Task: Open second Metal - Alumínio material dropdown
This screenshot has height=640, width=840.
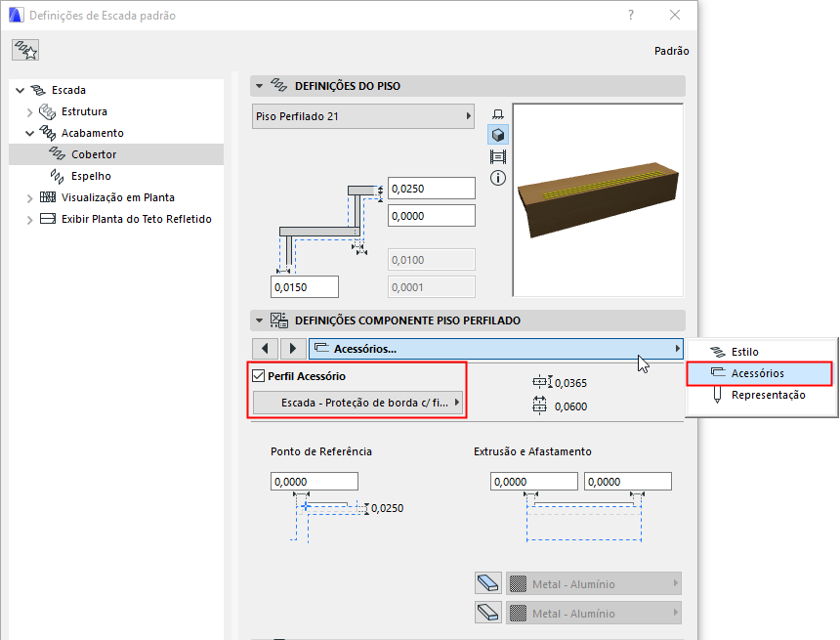Action: pyautogui.click(x=594, y=612)
